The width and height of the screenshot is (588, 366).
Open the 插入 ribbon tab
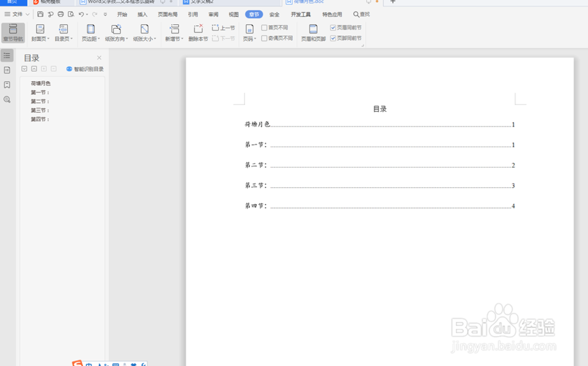(142, 14)
